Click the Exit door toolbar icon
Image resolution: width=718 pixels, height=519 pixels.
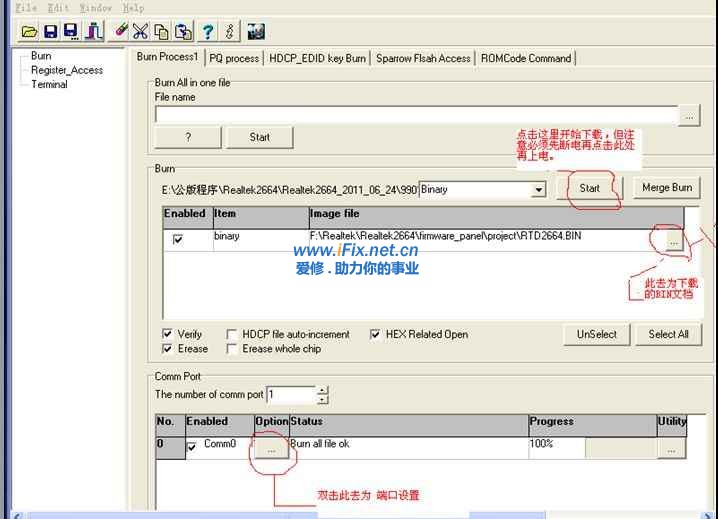pos(92,32)
